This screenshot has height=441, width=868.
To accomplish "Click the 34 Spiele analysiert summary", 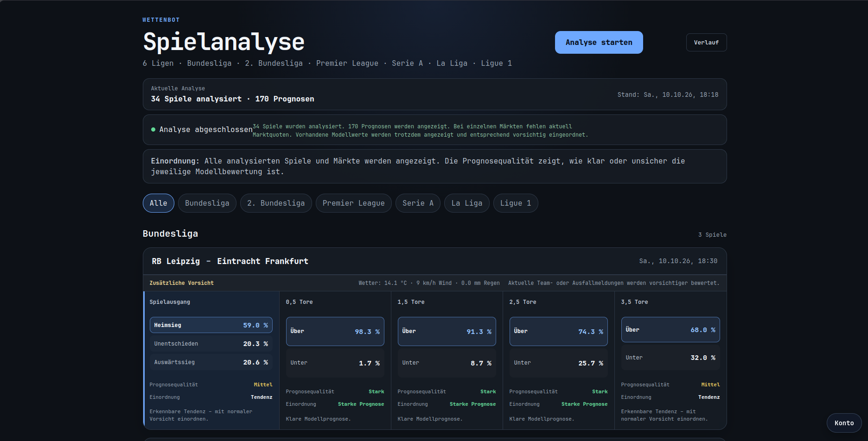I will tap(232, 99).
